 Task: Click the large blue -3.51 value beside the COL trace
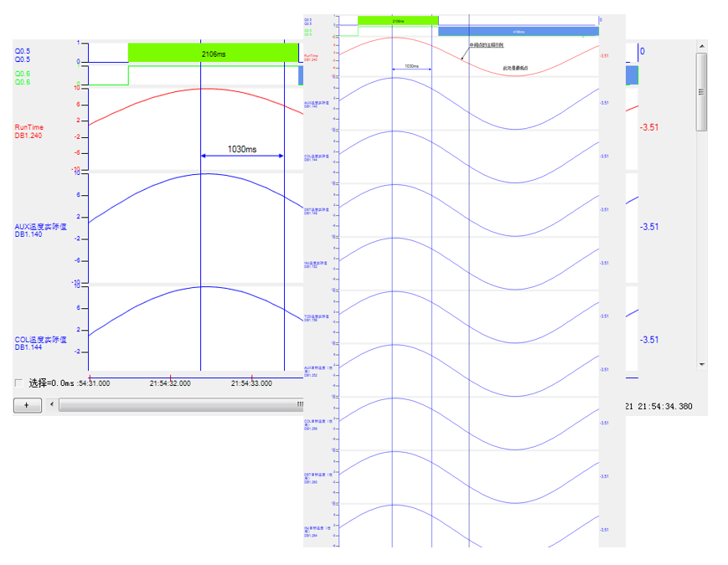pos(649,340)
